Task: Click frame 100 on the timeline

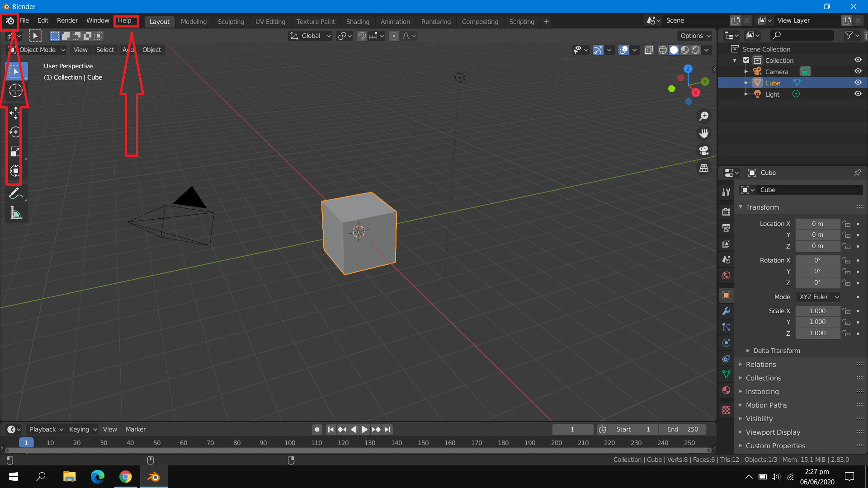Action: (x=290, y=443)
